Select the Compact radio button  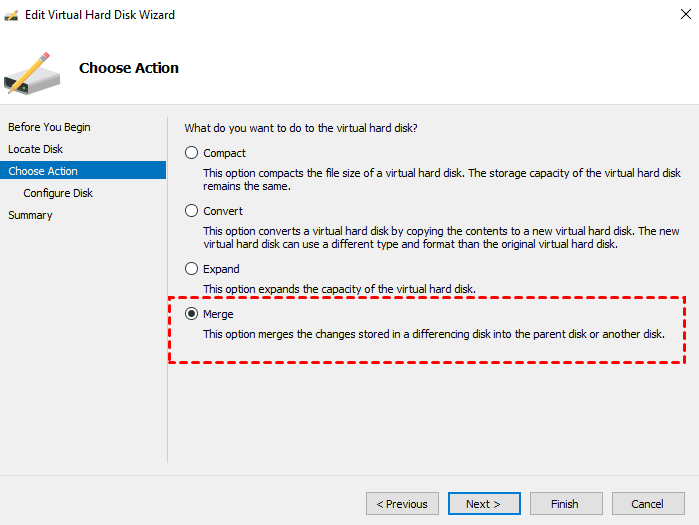[192, 153]
